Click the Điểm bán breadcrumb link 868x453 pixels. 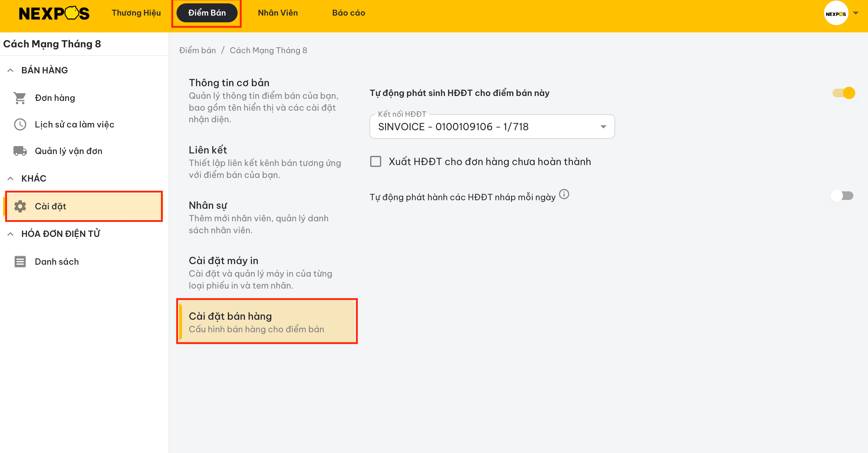point(197,50)
